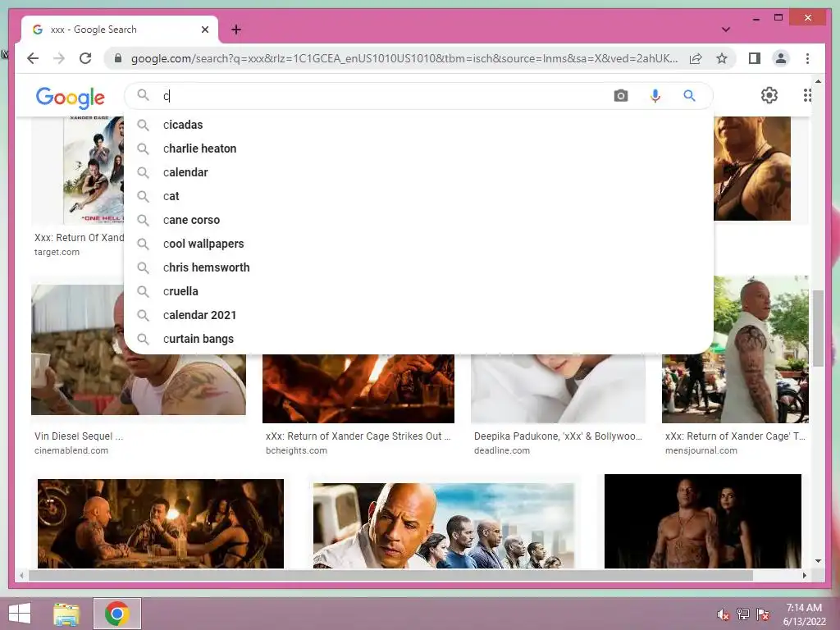Click the muted speaker tray icon

click(x=723, y=614)
